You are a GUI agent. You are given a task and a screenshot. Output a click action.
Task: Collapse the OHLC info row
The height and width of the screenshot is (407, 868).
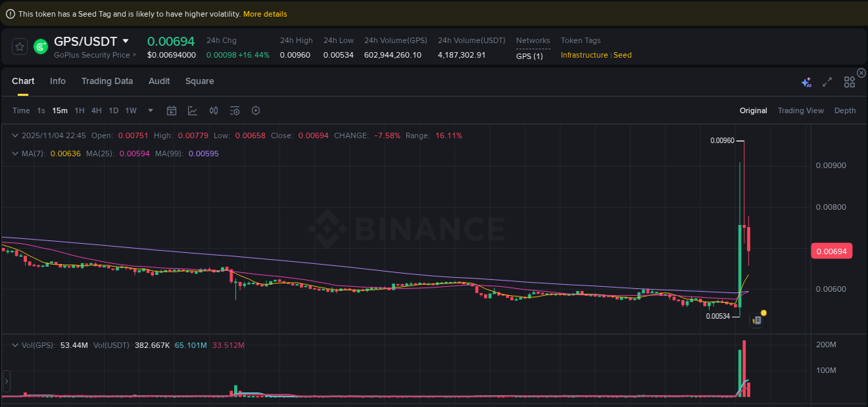(15, 135)
